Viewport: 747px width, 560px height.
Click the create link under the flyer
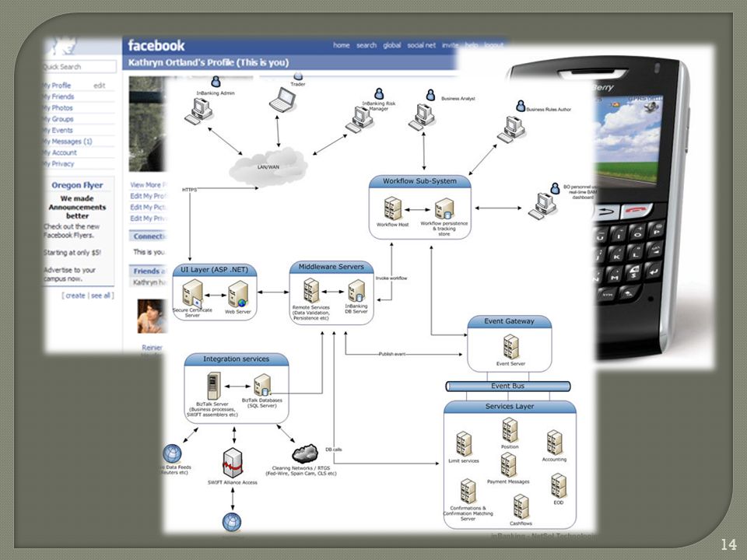pyautogui.click(x=75, y=296)
